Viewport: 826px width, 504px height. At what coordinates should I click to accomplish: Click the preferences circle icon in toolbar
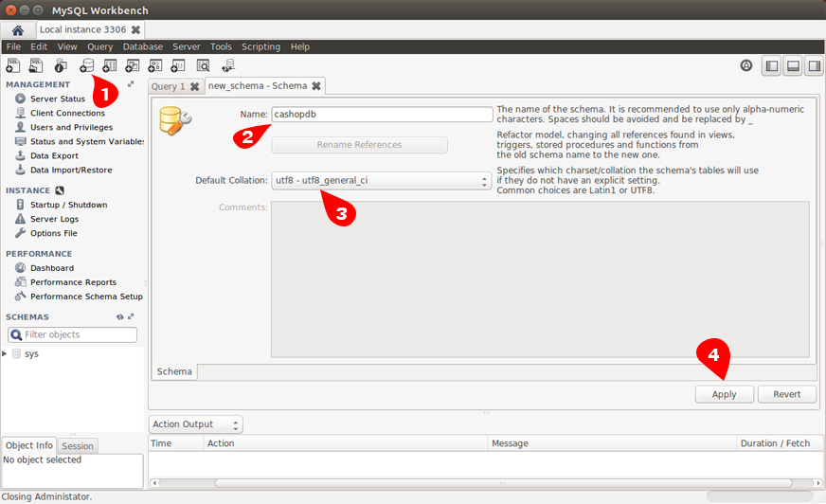point(745,65)
